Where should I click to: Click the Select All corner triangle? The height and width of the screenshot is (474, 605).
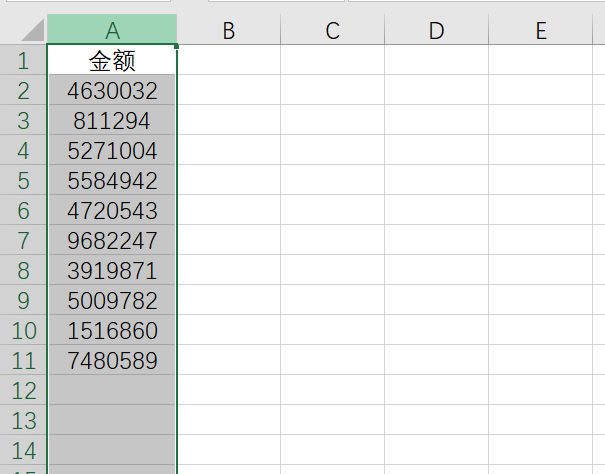[x=33, y=30]
